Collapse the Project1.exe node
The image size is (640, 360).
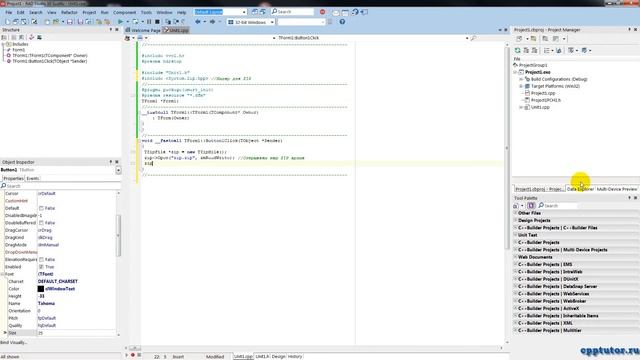coord(515,72)
